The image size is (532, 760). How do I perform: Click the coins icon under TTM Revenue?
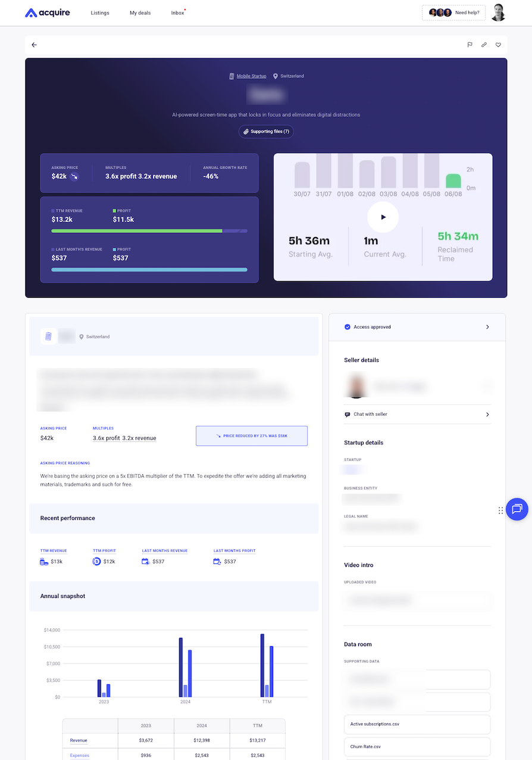[x=44, y=562]
